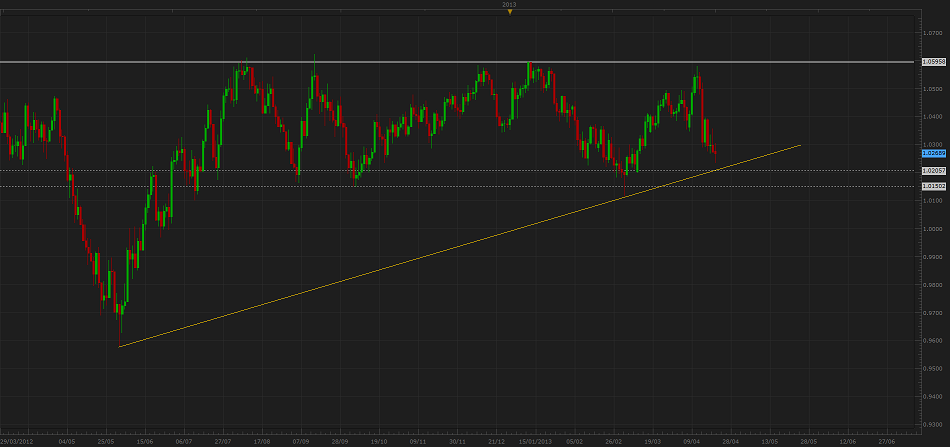Click the 27/06 date on time axis
The image size is (950, 447).
pos(887,440)
